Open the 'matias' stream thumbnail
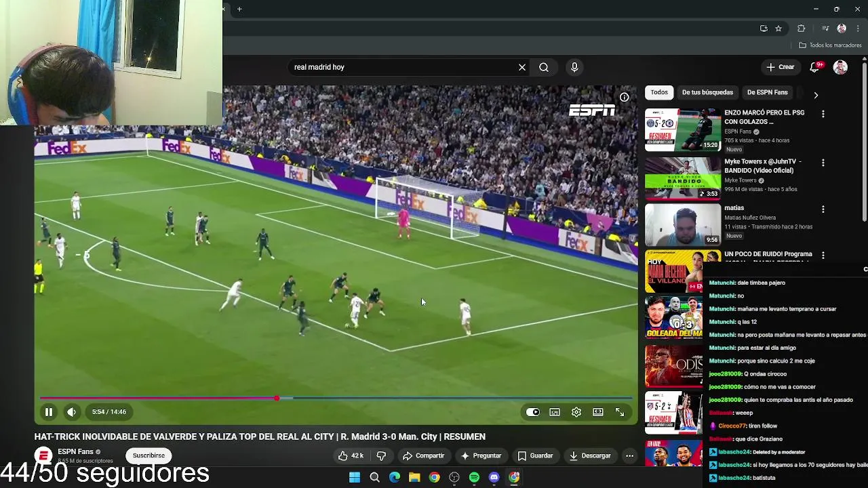 683,224
